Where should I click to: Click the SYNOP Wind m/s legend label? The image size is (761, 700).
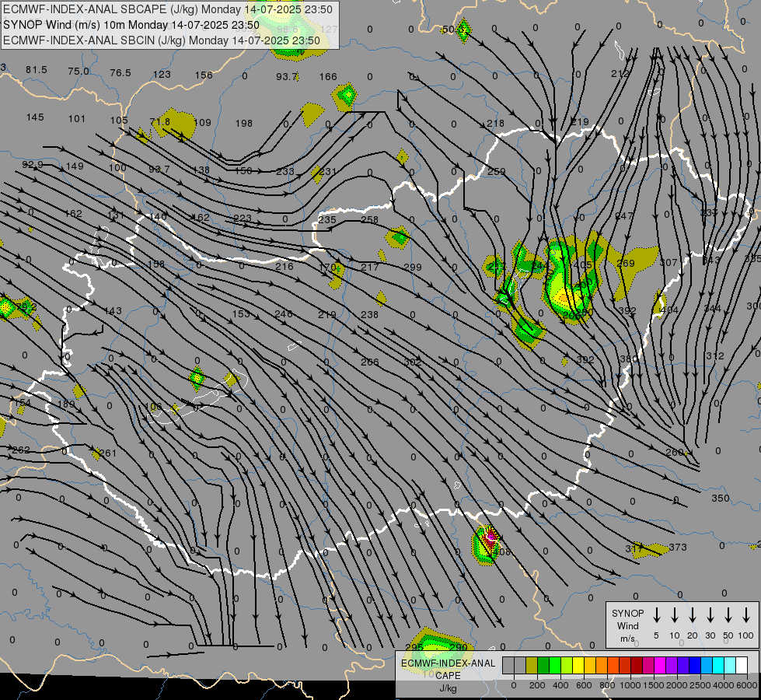(627, 625)
